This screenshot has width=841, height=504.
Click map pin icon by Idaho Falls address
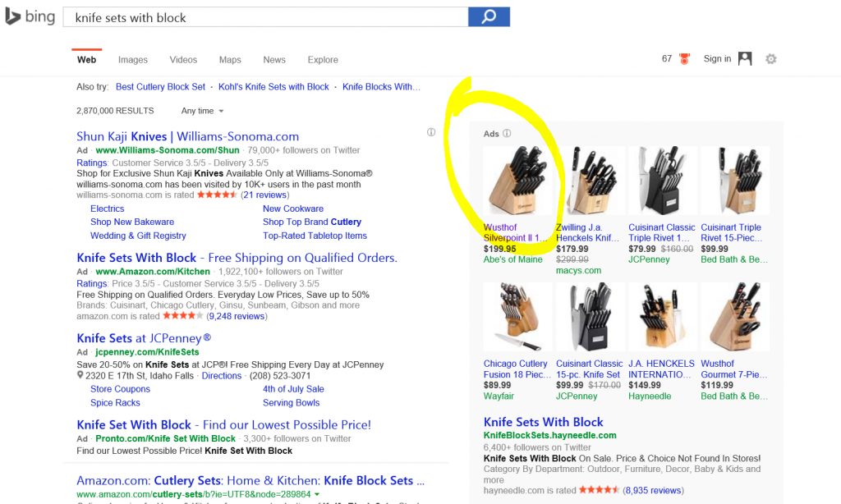(x=80, y=375)
